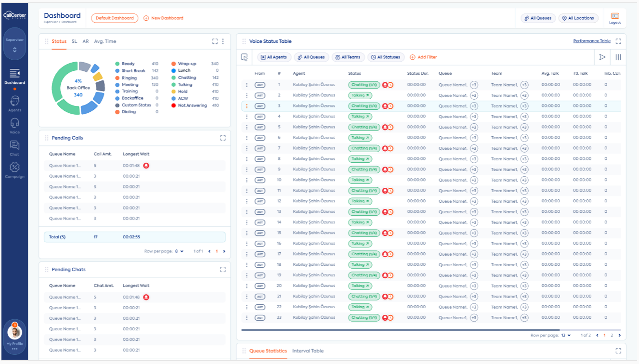Open column settings in Voice Status Table
The image size is (639, 364).
tap(618, 57)
